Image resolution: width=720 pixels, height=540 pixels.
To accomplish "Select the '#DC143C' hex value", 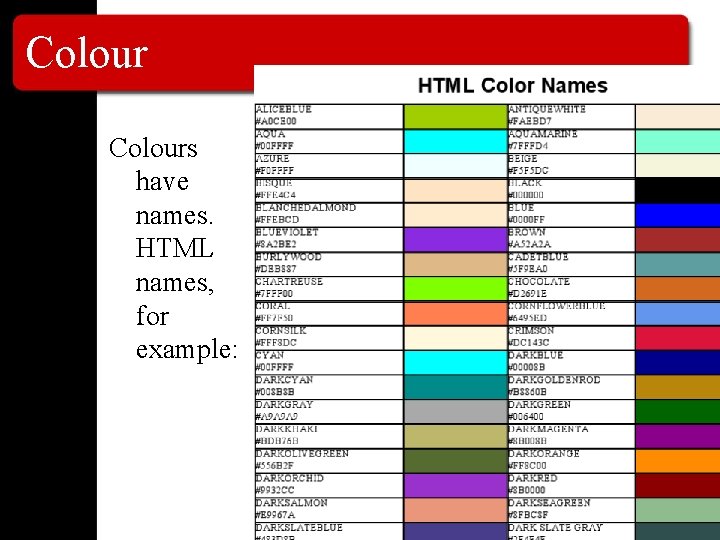I will (x=529, y=343).
